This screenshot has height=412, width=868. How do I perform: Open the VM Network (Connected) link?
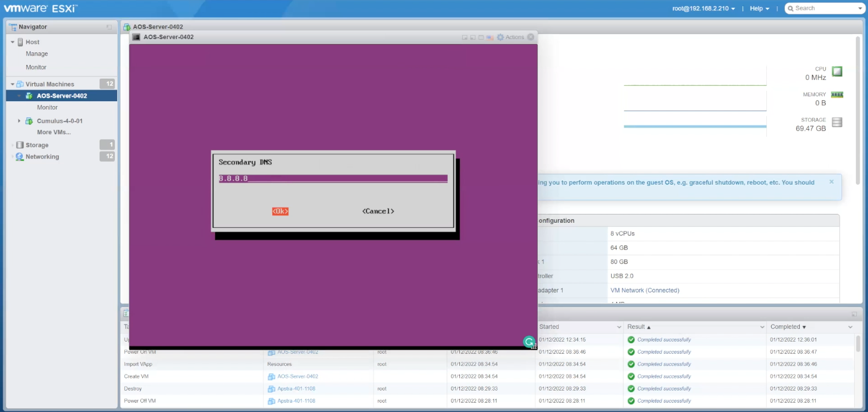[645, 290]
